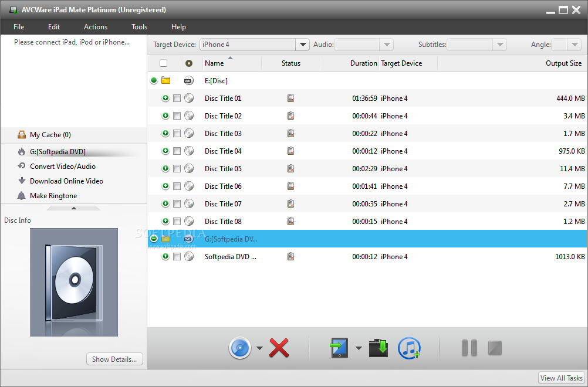Image resolution: width=588 pixels, height=387 pixels.
Task: Click the DVD icon of E:[Disc] row
Action: coord(188,80)
